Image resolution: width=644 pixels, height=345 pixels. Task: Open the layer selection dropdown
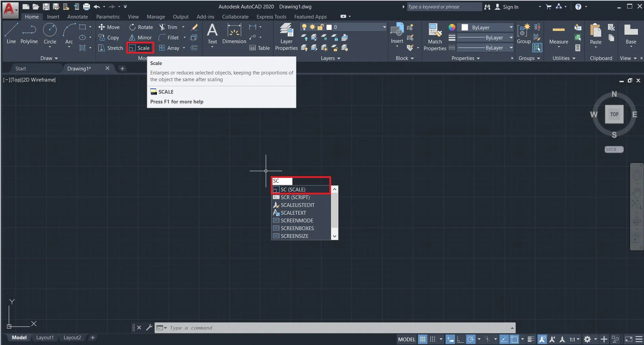[x=384, y=27]
